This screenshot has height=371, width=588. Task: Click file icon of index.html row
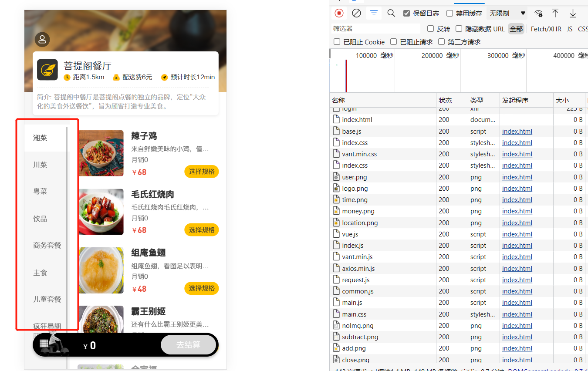pyautogui.click(x=336, y=119)
